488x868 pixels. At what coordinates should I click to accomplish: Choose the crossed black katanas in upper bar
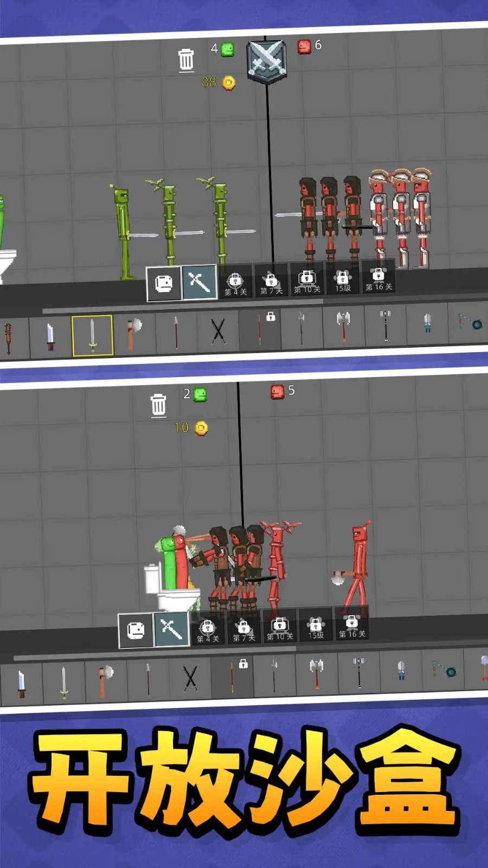click(218, 330)
